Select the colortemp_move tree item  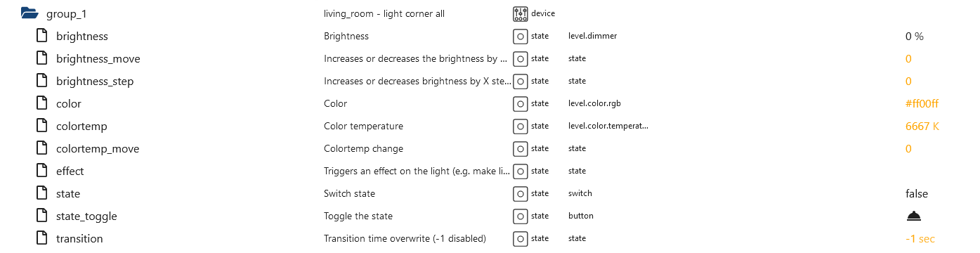click(x=98, y=148)
